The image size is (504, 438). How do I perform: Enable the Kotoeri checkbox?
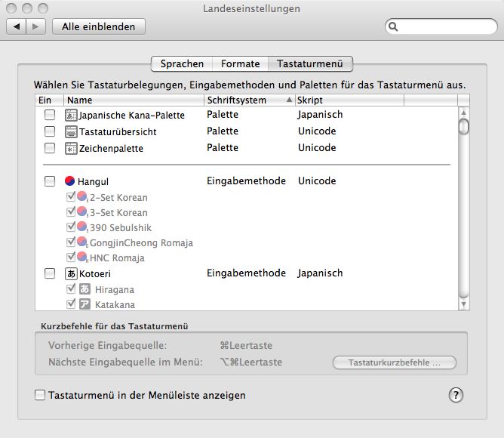(50, 273)
